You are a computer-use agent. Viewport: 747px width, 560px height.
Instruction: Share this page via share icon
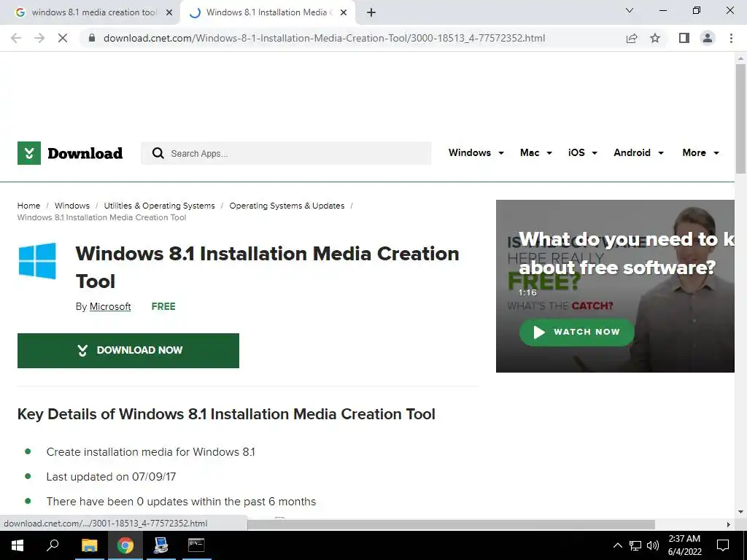pos(632,38)
